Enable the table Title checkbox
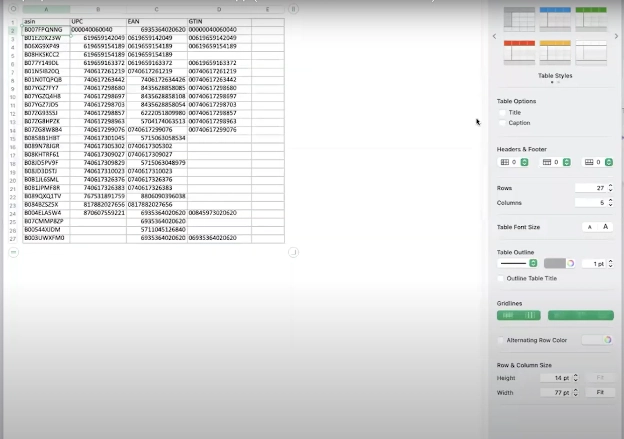 coord(502,113)
